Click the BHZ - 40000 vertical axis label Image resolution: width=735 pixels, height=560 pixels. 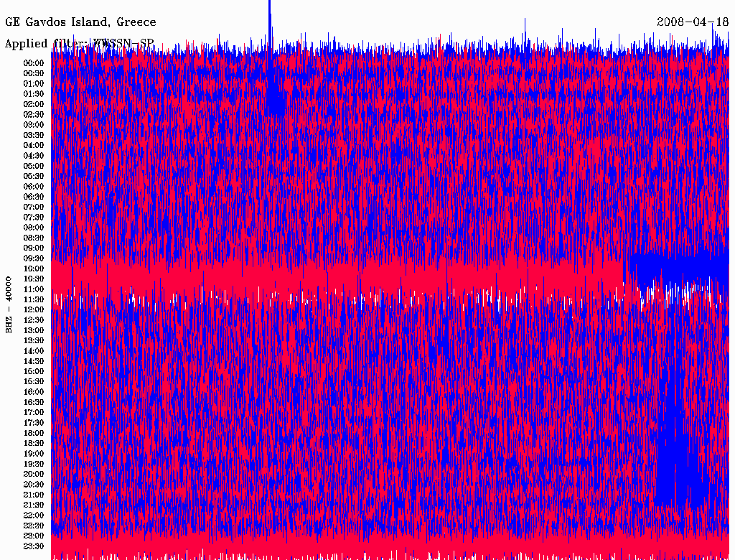pyautogui.click(x=9, y=304)
